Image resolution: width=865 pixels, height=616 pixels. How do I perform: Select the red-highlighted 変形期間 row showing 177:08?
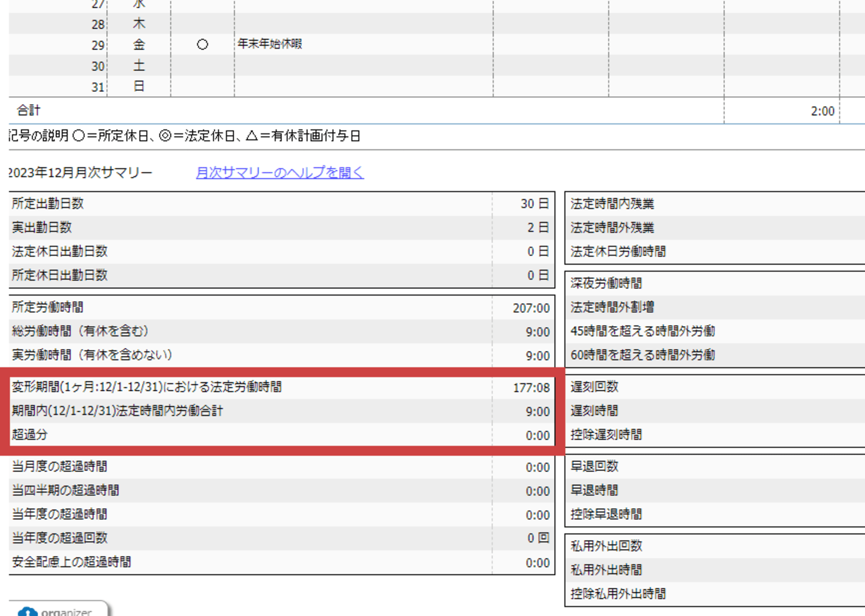point(277,387)
